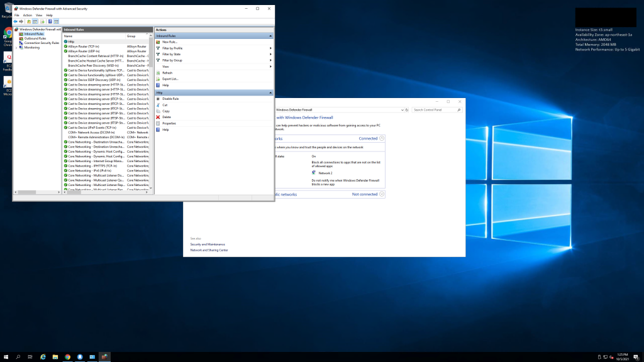Expand the Not connected public networks section

382,194
